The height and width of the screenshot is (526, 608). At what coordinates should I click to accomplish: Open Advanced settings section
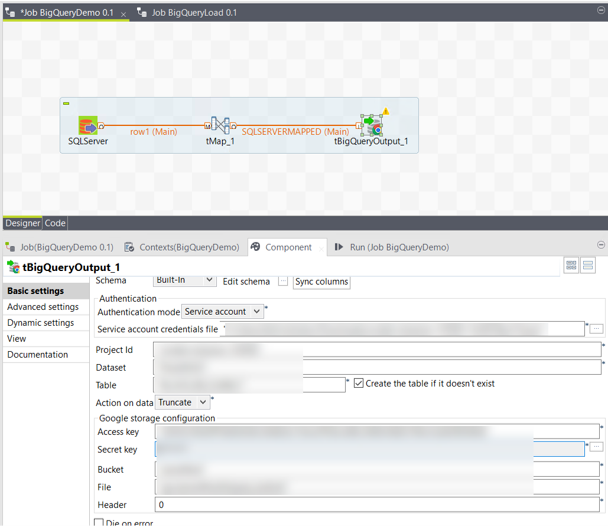coord(46,307)
